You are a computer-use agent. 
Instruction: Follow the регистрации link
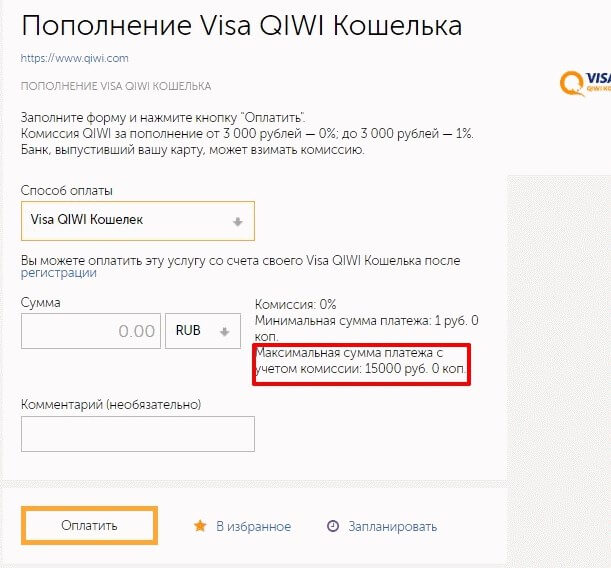[59, 273]
